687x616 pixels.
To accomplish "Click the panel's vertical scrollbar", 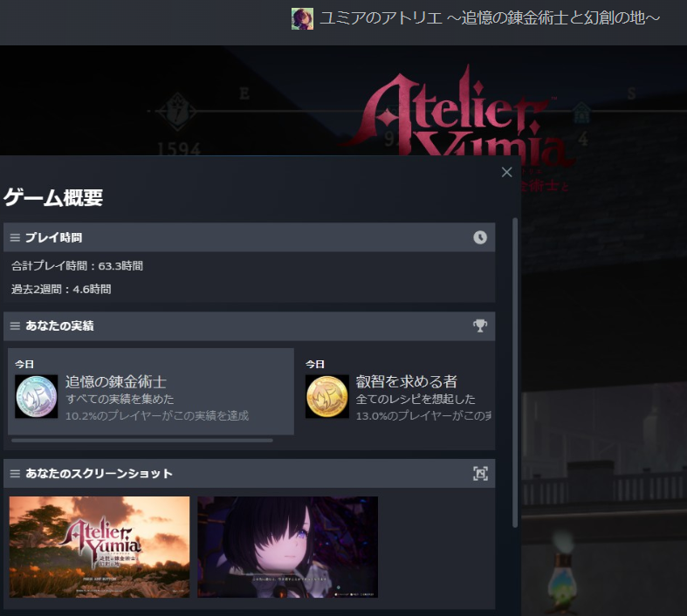I will (x=515, y=373).
